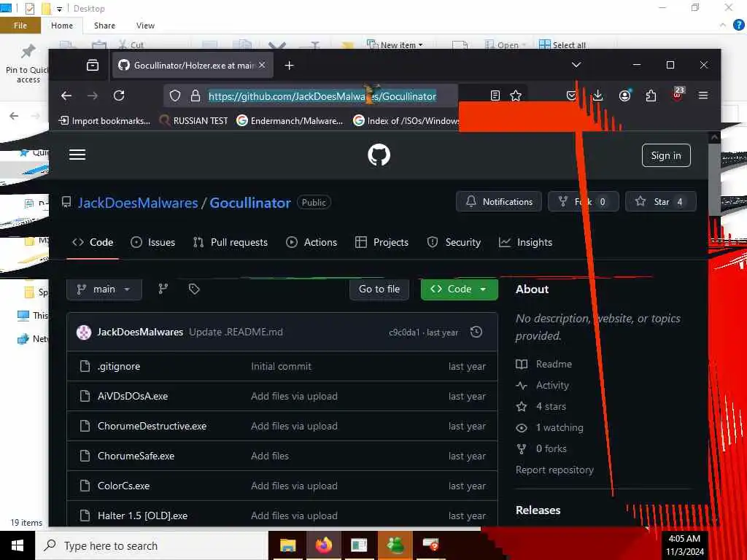Open File Explorer from the taskbar

click(287, 545)
